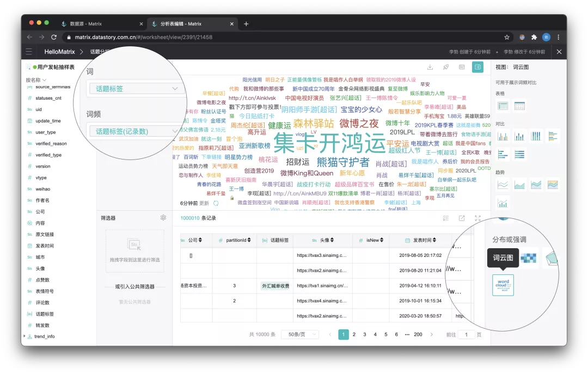The width and height of the screenshot is (588, 374).
Task: Open the filter settings gear next to 筛选器
Action: 163,218
